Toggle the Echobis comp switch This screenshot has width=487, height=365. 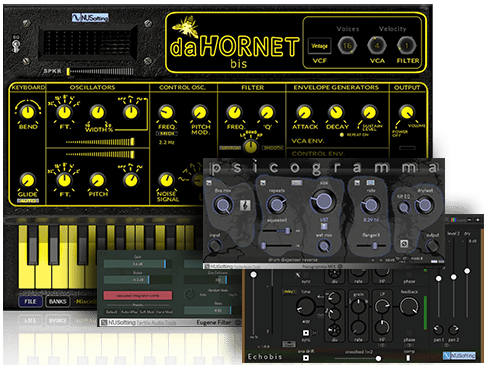point(408,358)
